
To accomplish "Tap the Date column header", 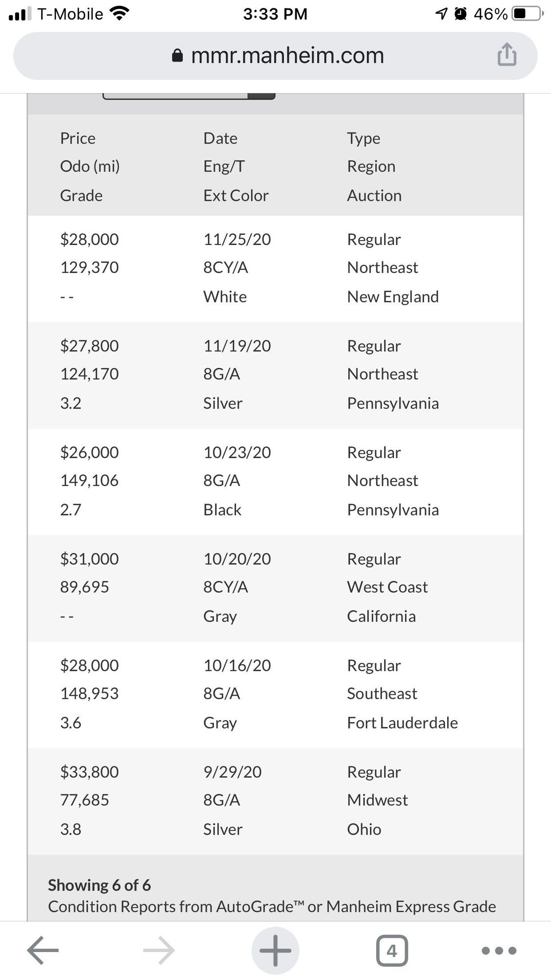I will point(220,138).
